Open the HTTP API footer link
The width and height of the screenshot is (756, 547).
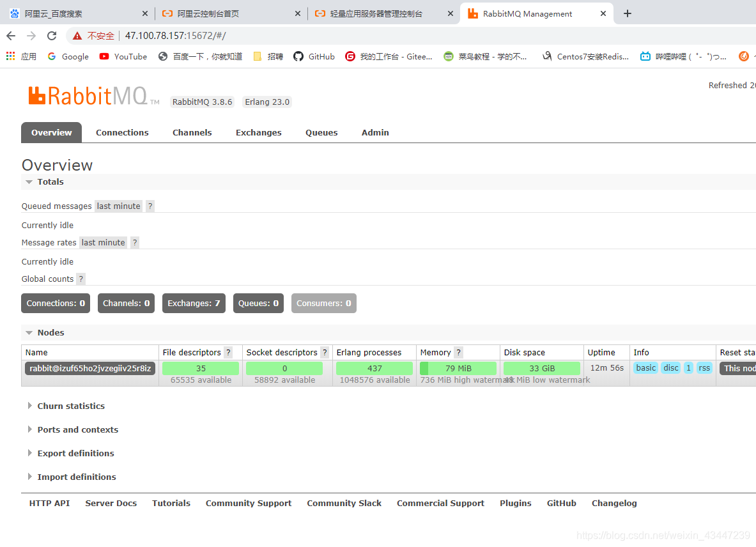(x=49, y=503)
